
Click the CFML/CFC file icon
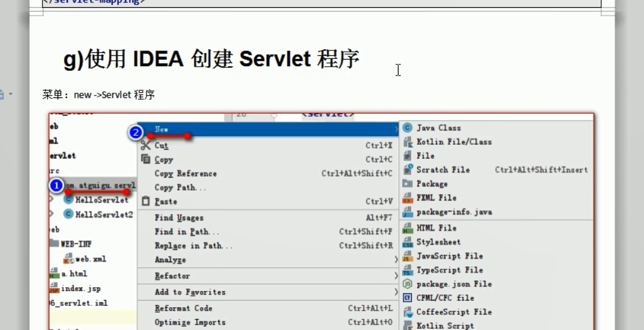click(x=408, y=298)
